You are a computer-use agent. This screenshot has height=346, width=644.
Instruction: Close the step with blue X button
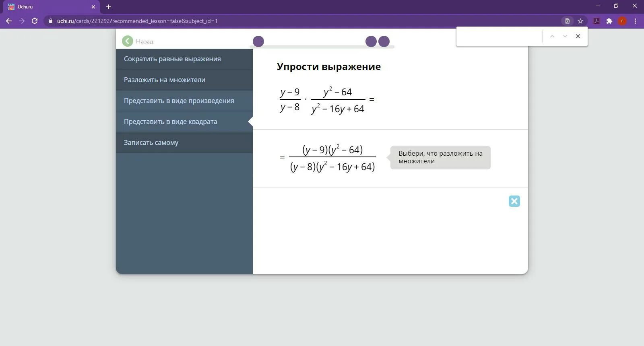514,201
